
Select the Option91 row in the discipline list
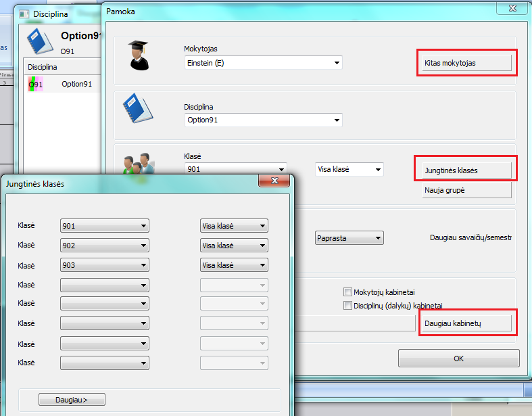pyautogui.click(x=76, y=85)
